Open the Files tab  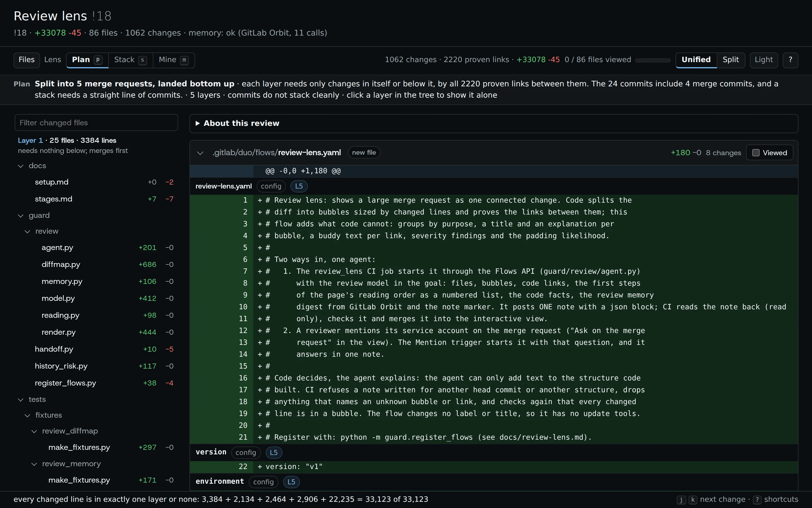tap(27, 60)
